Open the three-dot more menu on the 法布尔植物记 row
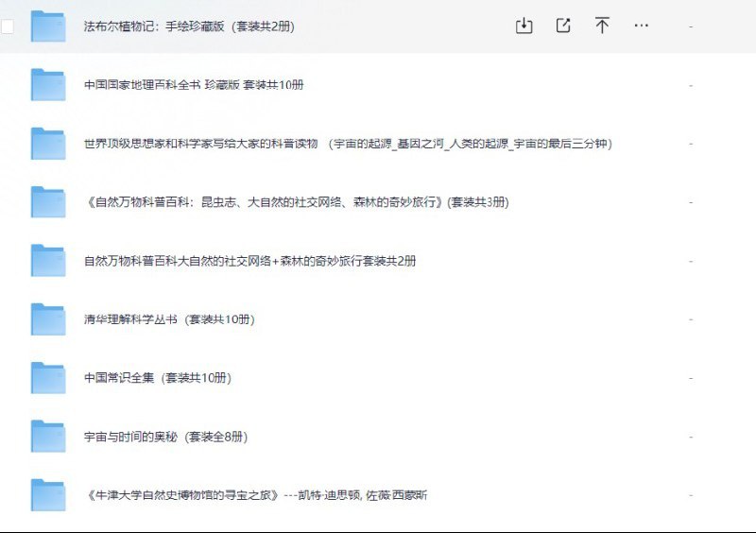The width and height of the screenshot is (756, 533). 642,26
